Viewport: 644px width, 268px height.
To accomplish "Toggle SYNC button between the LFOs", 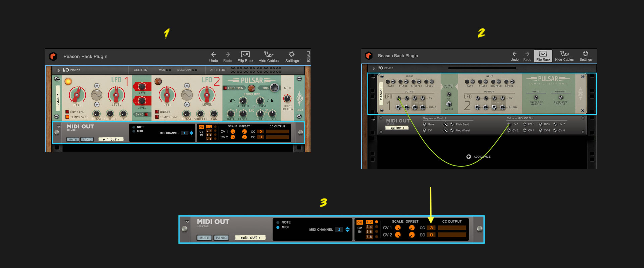I will (146, 114).
